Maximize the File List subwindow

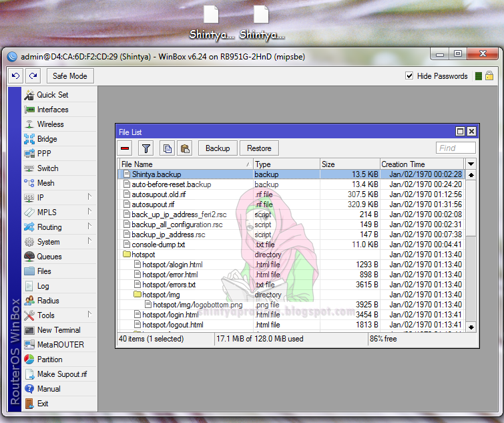click(461, 131)
